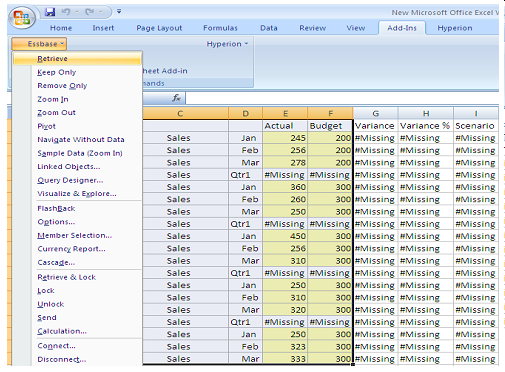Switch to the Data ribbon tab
The width and height of the screenshot is (505, 372).
(269, 28)
